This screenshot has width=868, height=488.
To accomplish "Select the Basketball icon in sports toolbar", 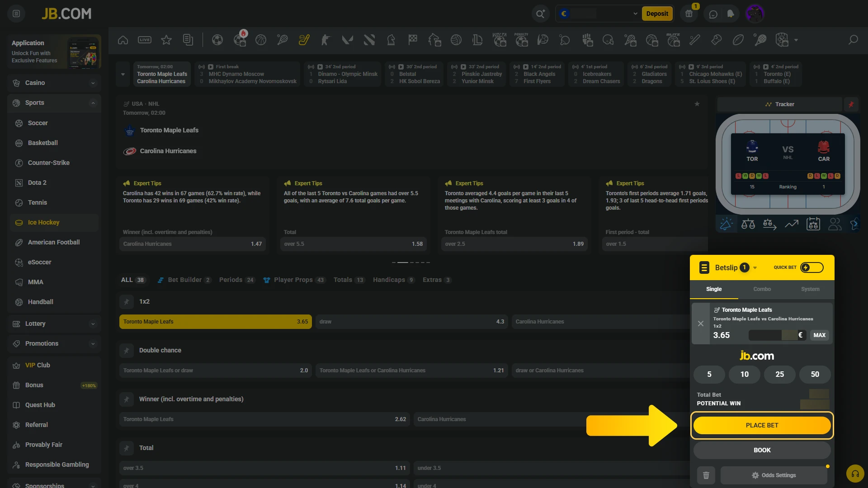I will point(261,40).
